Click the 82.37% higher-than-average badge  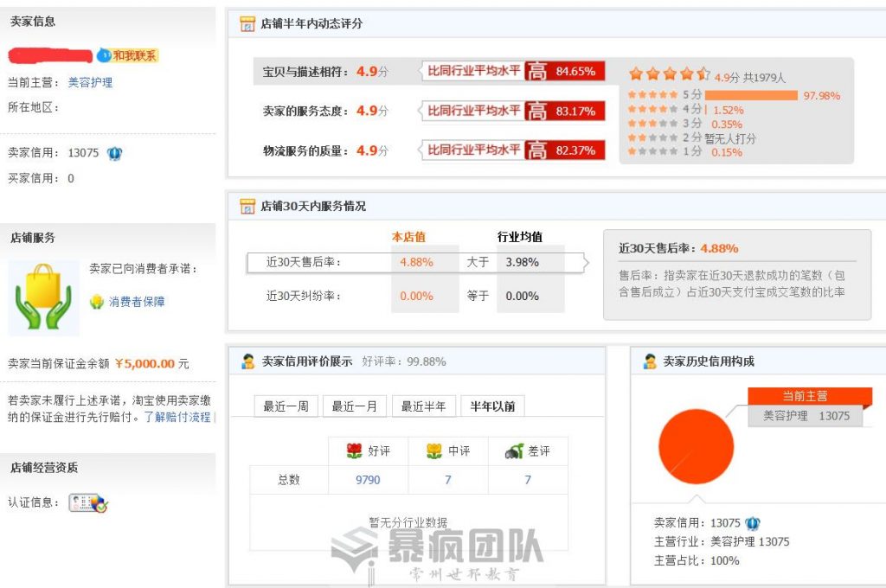tap(565, 150)
